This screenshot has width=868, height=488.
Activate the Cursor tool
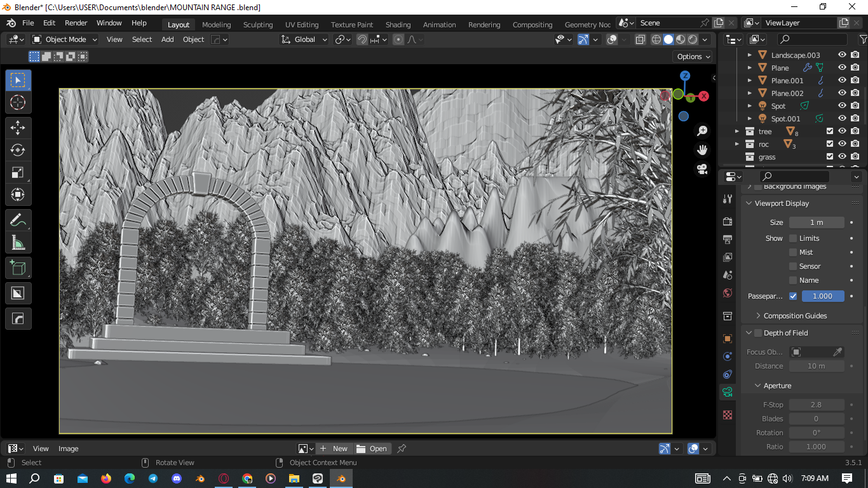[18, 102]
